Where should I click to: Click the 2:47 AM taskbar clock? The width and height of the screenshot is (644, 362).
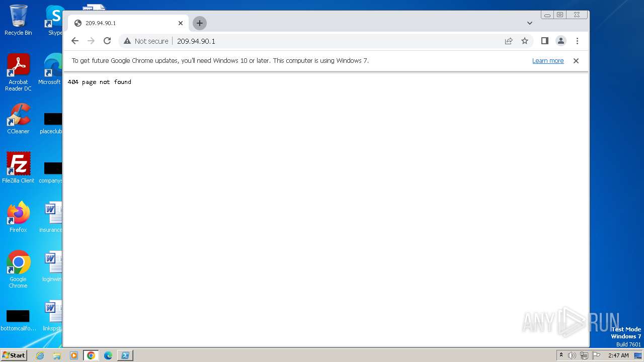click(x=618, y=355)
